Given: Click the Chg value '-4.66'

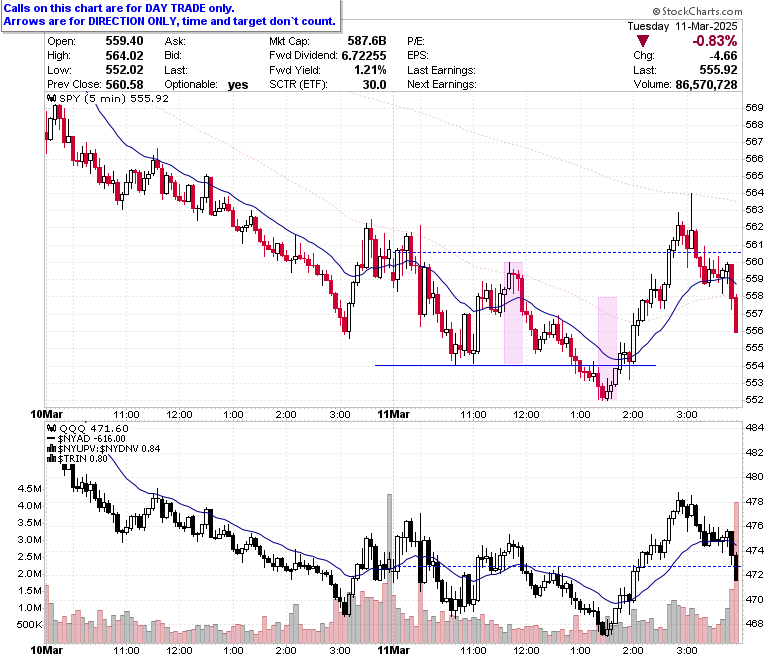Looking at the screenshot, I should coord(723,55).
